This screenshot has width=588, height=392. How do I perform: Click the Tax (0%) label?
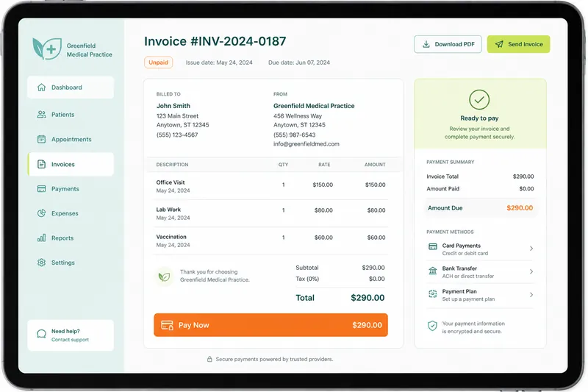click(x=307, y=279)
